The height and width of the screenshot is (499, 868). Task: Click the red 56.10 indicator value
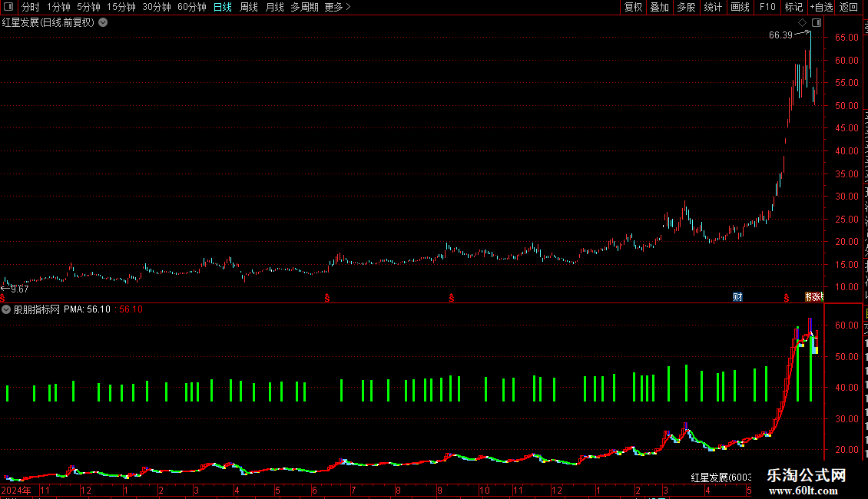(131, 309)
